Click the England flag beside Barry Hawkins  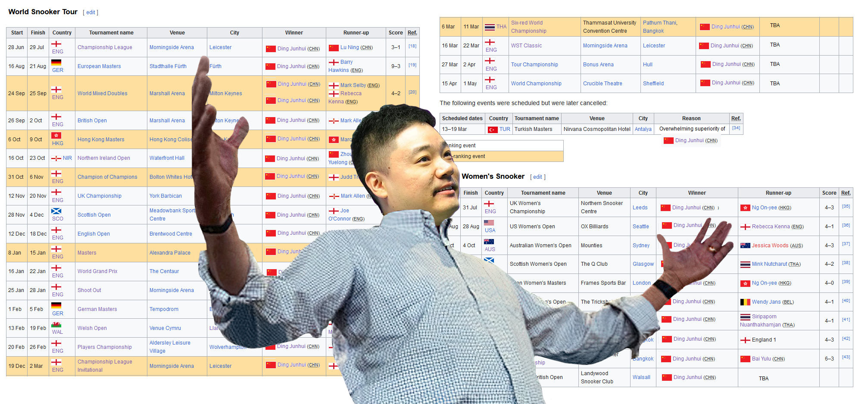(x=334, y=62)
